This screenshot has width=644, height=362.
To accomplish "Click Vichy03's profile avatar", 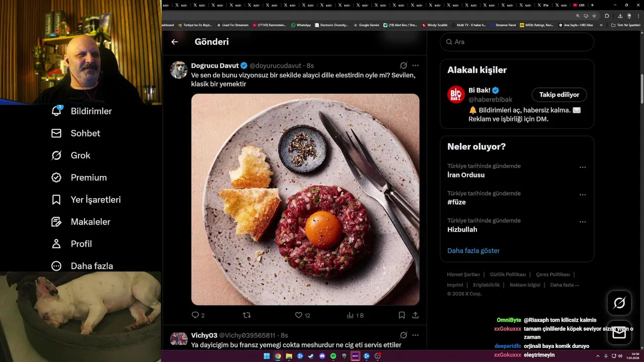I will point(179,339).
